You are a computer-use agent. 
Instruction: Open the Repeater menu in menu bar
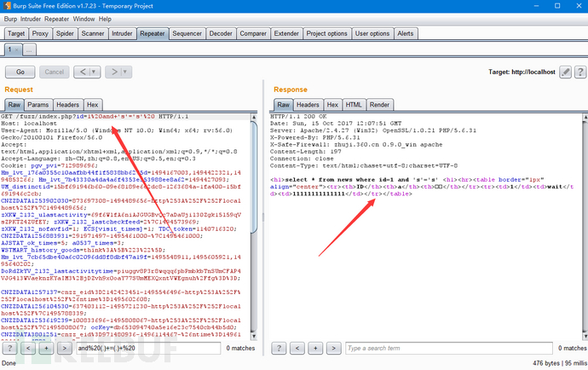click(x=56, y=19)
